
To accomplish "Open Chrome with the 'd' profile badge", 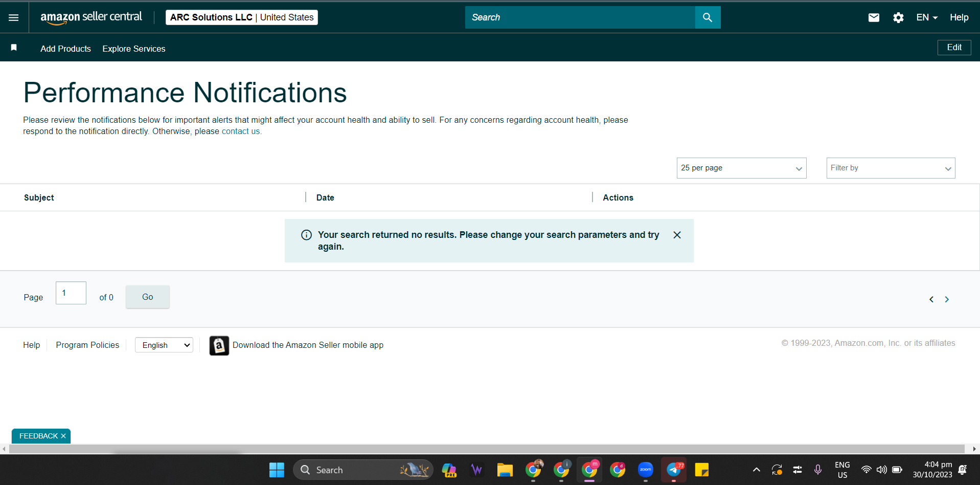I will coord(618,469).
